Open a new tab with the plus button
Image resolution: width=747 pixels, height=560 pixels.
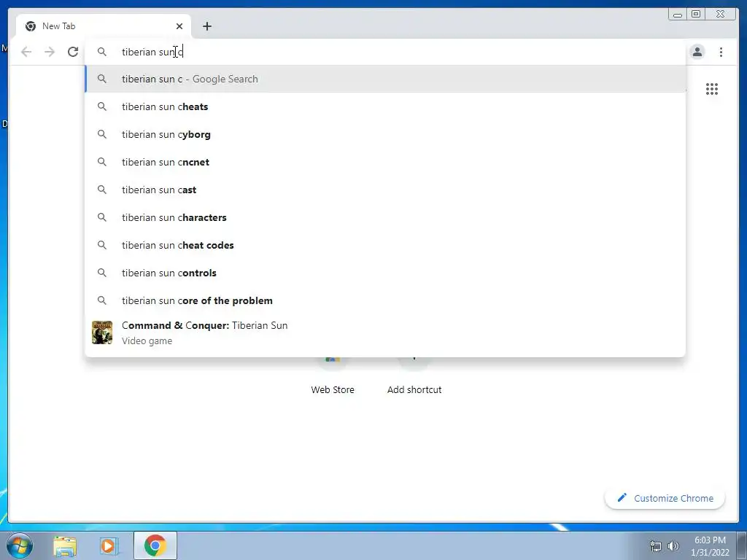206,26
